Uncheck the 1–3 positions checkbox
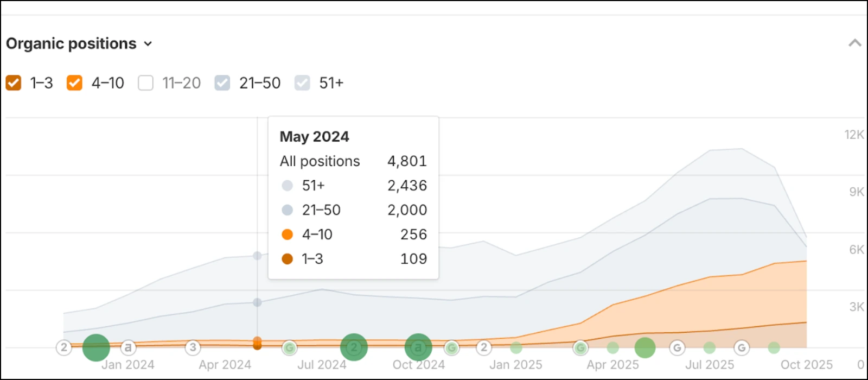Screen dimensions: 868x380 [13, 83]
